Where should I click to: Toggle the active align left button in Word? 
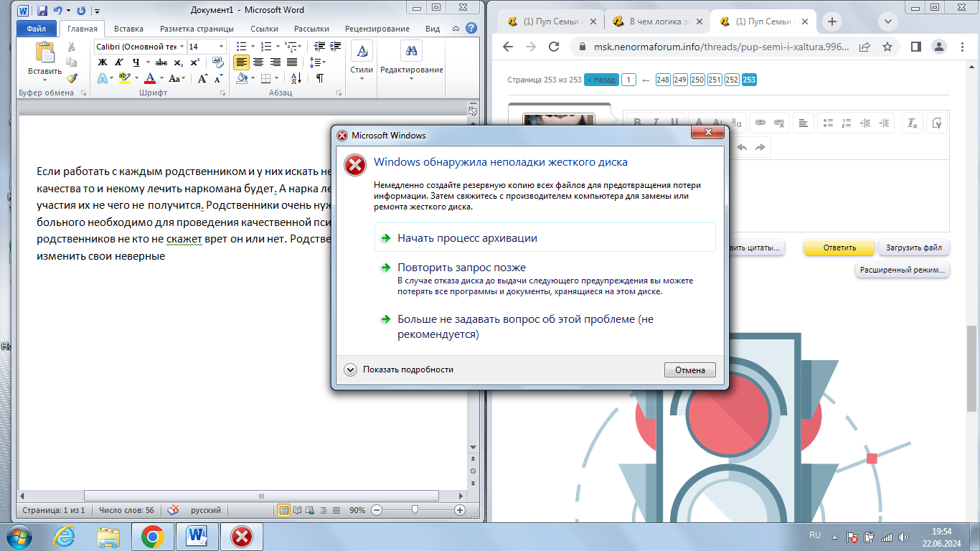click(x=242, y=62)
